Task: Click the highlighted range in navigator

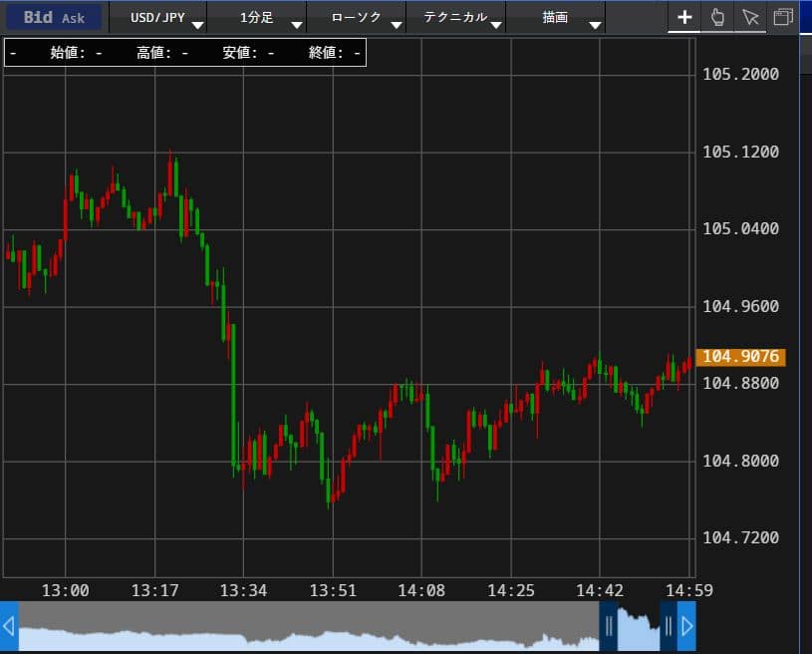Action: 639,626
